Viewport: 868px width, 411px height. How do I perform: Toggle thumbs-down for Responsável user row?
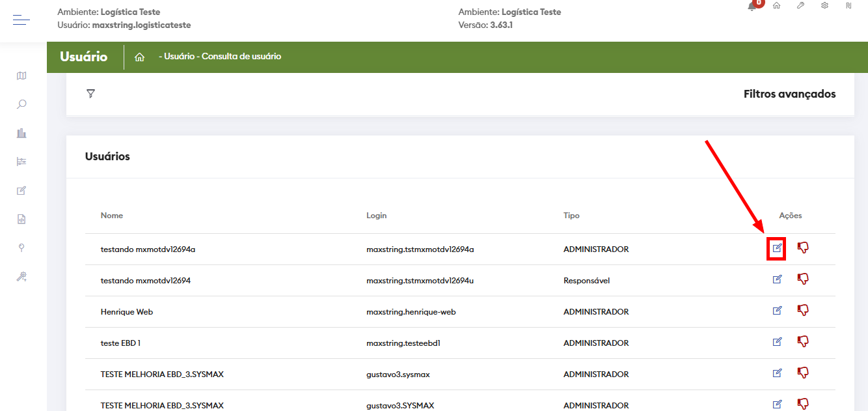(x=803, y=279)
